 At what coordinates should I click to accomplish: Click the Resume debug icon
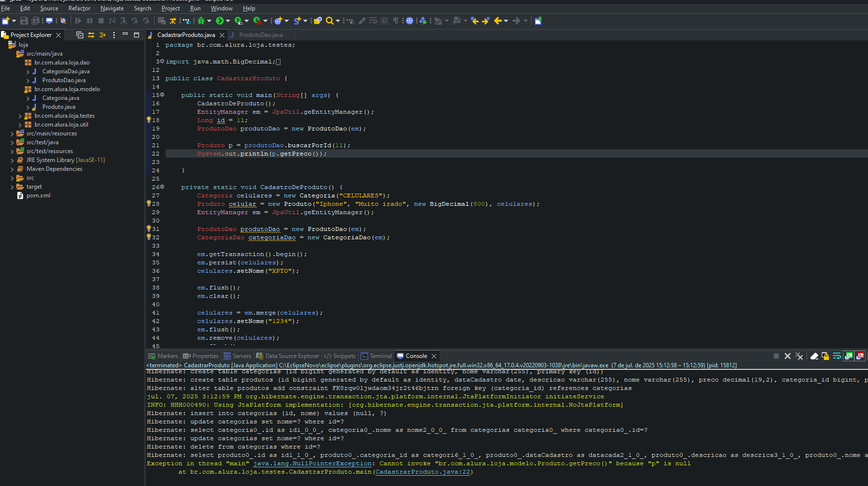(x=78, y=21)
